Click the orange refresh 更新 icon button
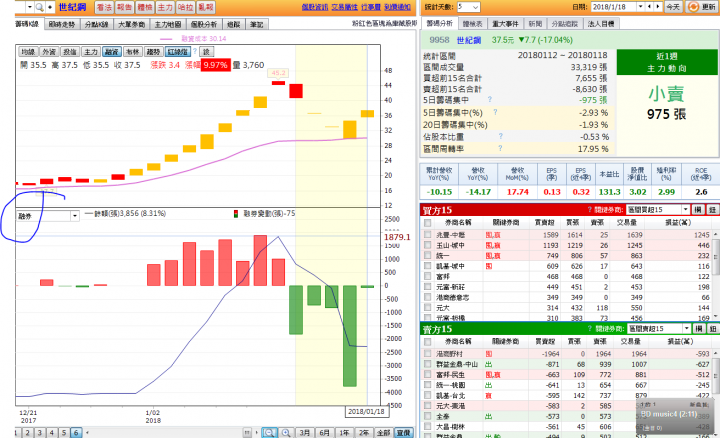This screenshot has width=720, height=438. point(693,7)
